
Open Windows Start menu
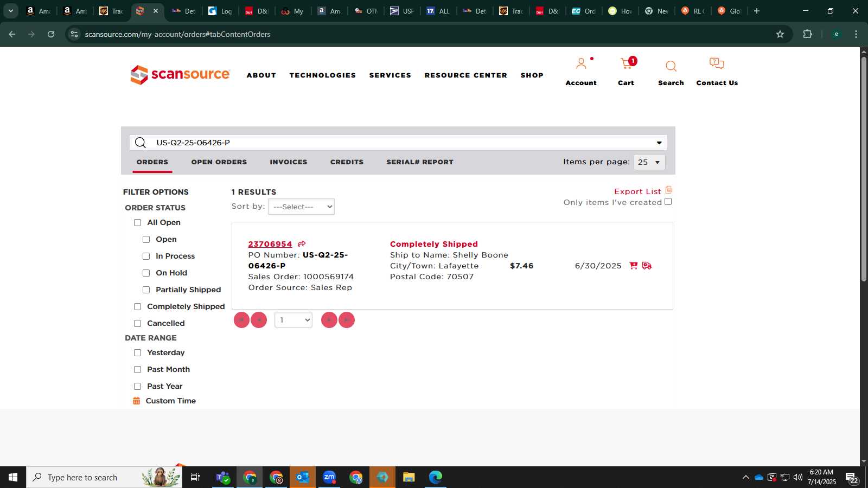(x=13, y=477)
